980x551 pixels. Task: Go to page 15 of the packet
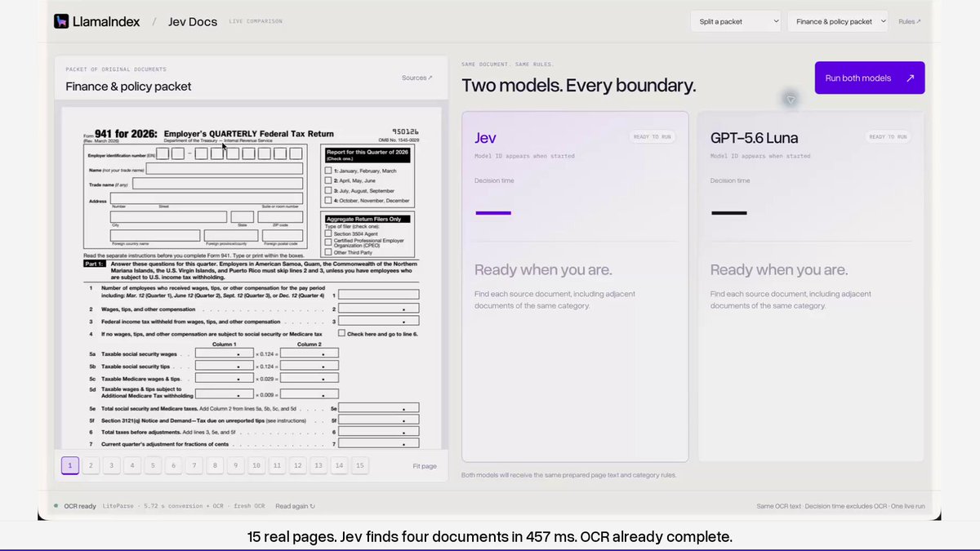[x=360, y=465]
